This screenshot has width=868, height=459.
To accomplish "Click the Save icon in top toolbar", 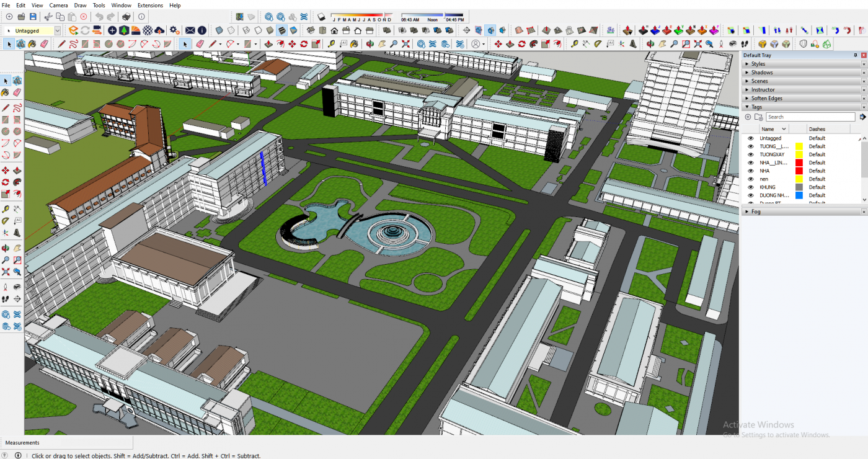I will click(x=33, y=17).
